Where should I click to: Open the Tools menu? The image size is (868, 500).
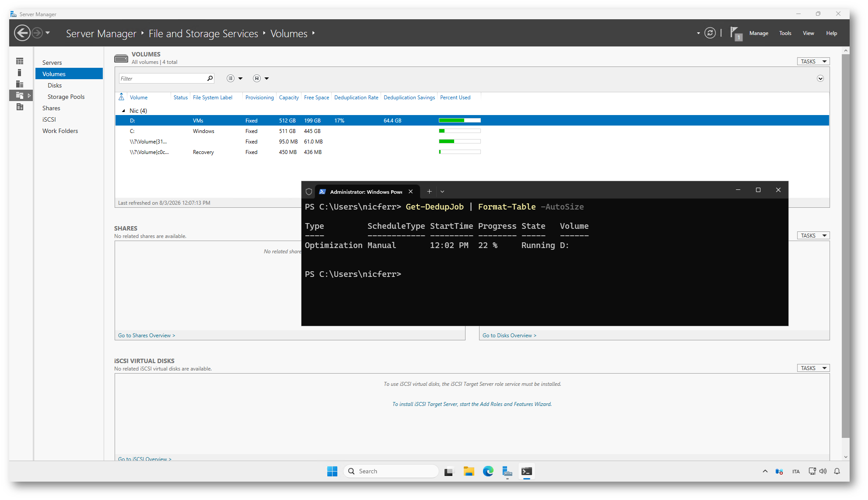pyautogui.click(x=785, y=33)
